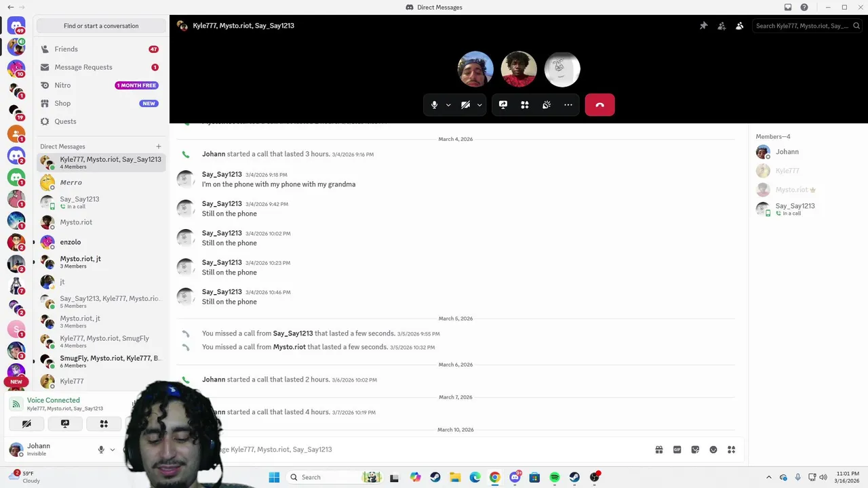The height and width of the screenshot is (488, 868).
Task: Toggle the member list panel
Action: pyautogui.click(x=740, y=26)
